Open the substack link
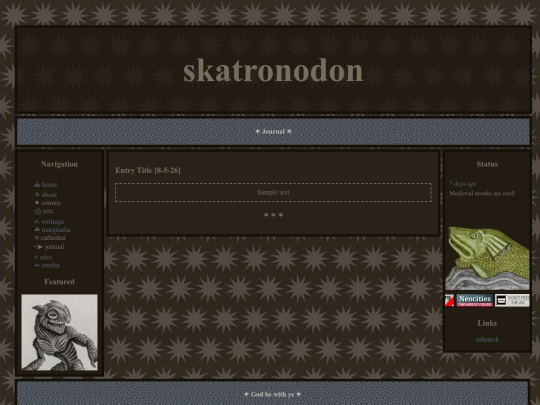This screenshot has height=405, width=540. pos(487,340)
